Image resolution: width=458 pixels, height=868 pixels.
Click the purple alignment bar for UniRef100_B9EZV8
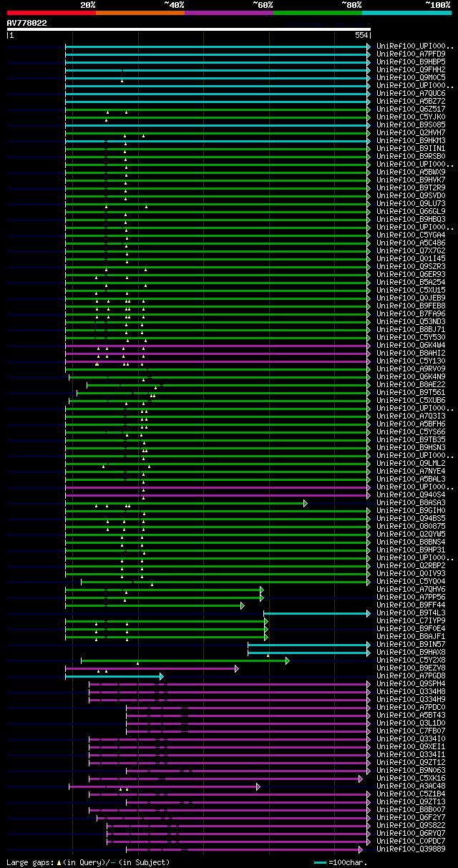click(152, 668)
